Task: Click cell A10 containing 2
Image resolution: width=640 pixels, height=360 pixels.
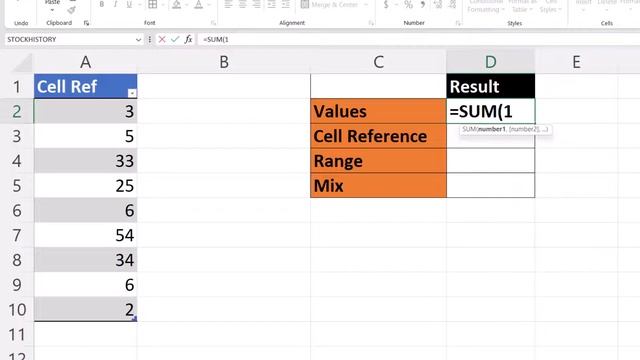Action: (x=86, y=309)
